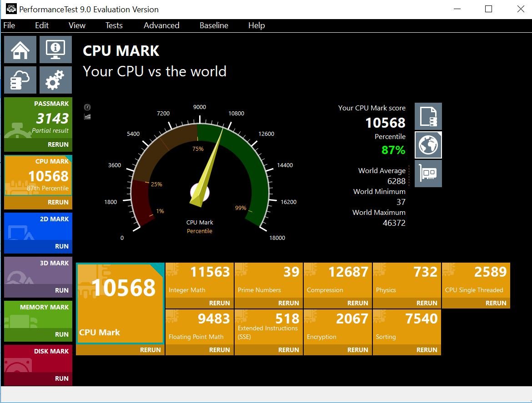Select the Integer Math 11563 tile
This screenshot has height=403, width=532.
(200, 281)
